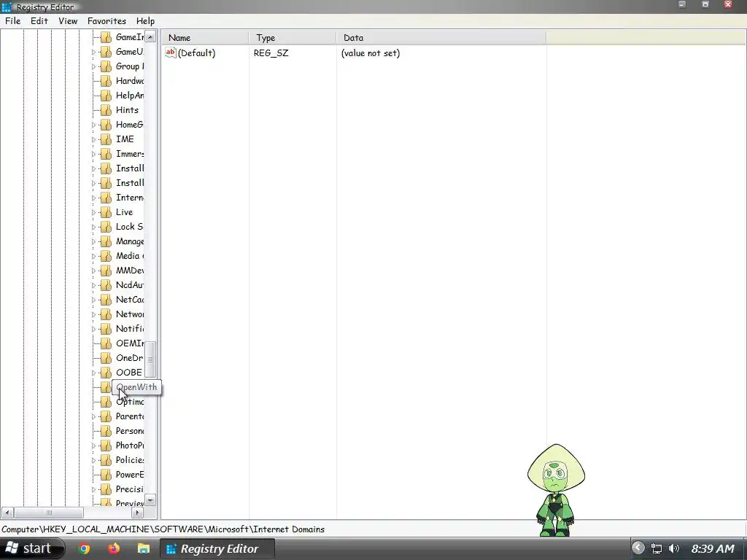Image resolution: width=747 pixels, height=560 pixels.
Task: Click the tree's scroll down arrow
Action: [150, 500]
